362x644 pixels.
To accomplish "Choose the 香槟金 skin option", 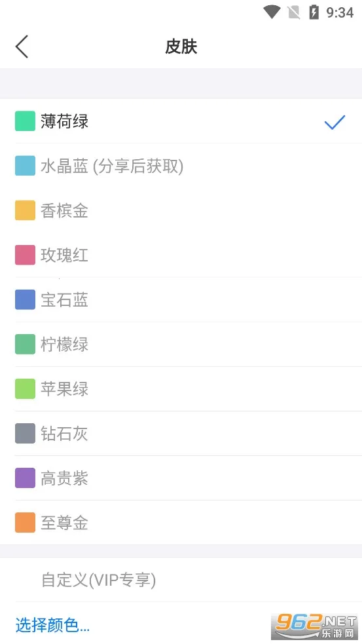I will click(x=181, y=210).
